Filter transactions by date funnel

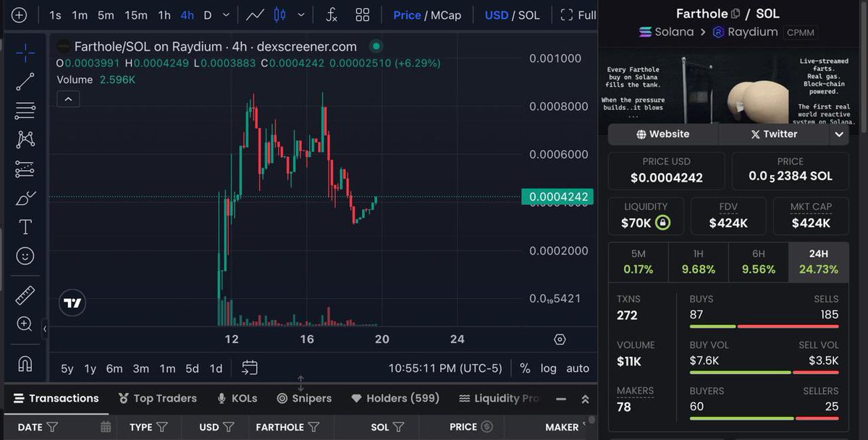[52, 427]
